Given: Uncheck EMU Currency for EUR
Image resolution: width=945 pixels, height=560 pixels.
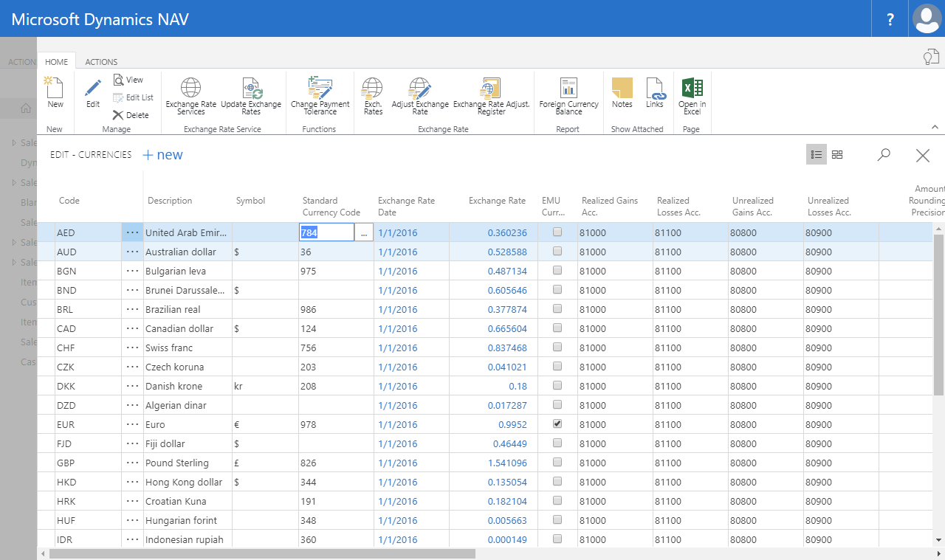Looking at the screenshot, I should 557,424.
